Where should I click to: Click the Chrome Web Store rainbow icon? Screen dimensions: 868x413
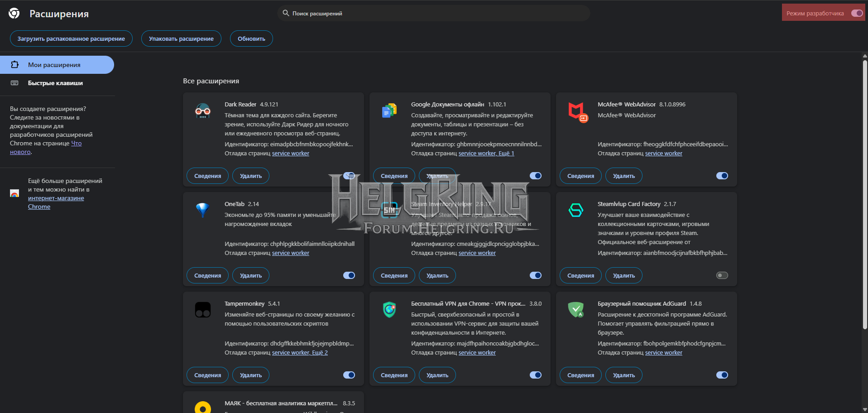click(x=14, y=193)
